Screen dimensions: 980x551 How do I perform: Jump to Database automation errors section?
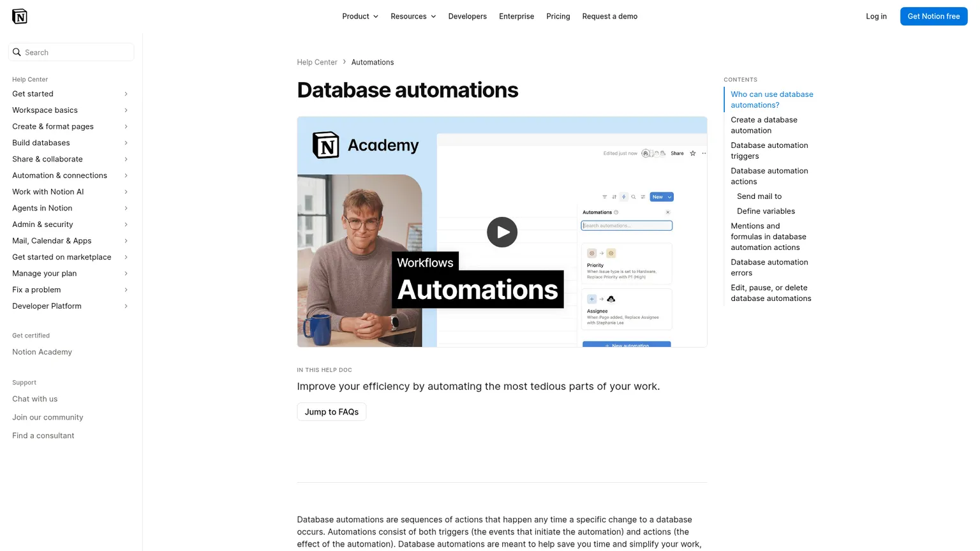(769, 267)
